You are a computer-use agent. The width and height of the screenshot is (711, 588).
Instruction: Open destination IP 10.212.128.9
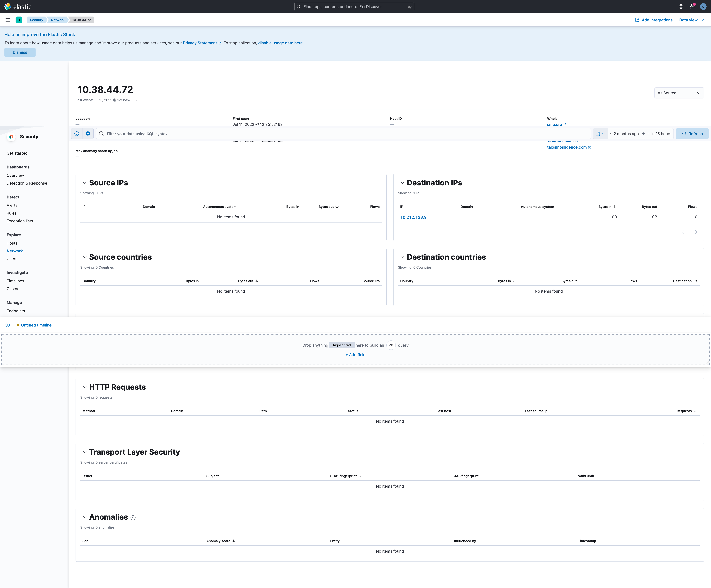(413, 217)
